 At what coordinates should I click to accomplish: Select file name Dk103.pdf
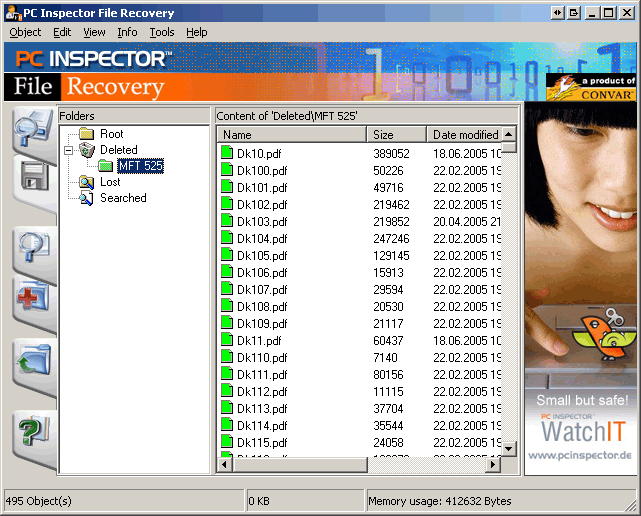(x=262, y=222)
